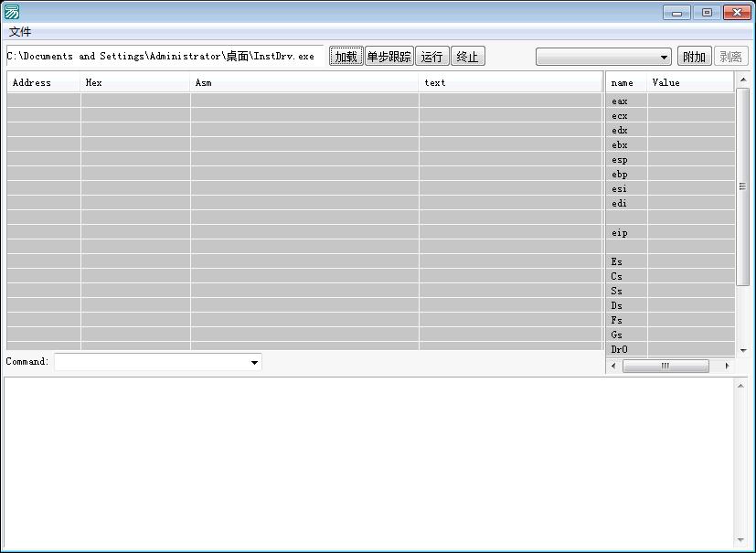The image size is (756, 553).
Task: Click register panel vertical scrollbar thumb
Action: click(742, 186)
